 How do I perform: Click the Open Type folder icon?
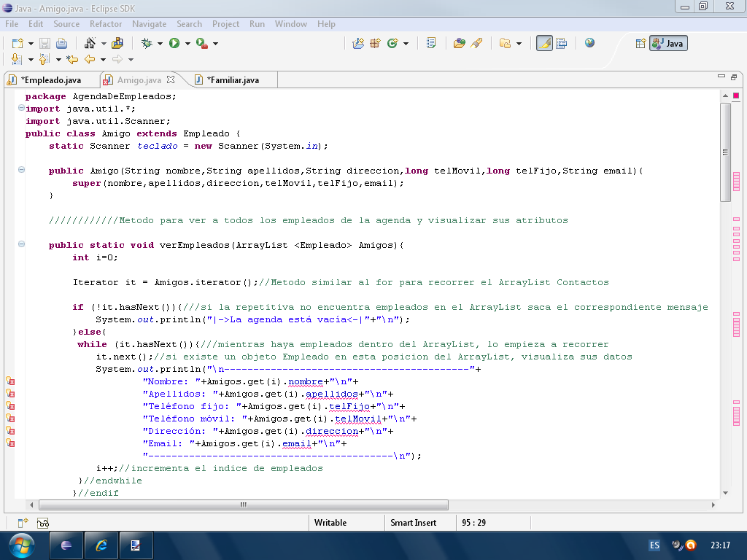460,43
